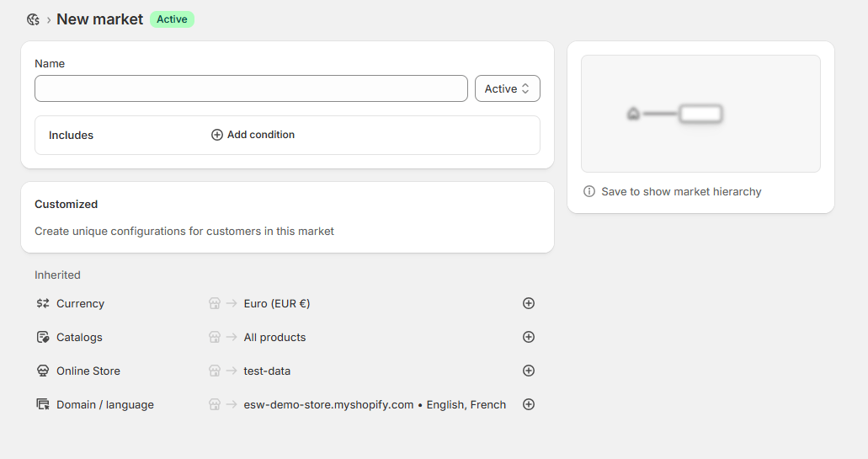Select the Euro (EUR €) currency value

(277, 303)
